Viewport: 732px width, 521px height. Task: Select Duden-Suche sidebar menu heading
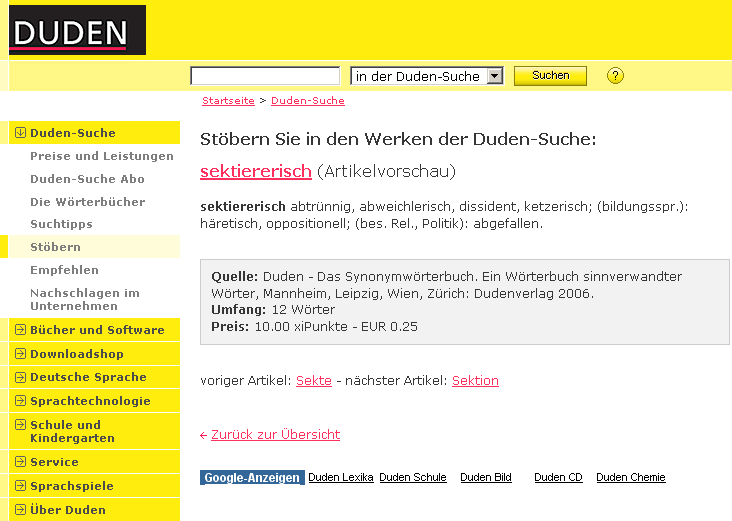click(x=94, y=133)
